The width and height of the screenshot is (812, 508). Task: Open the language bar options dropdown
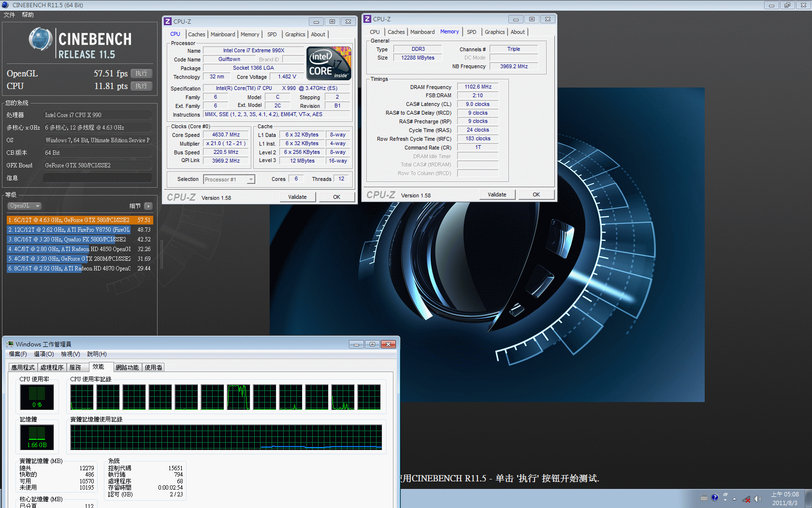(x=725, y=500)
